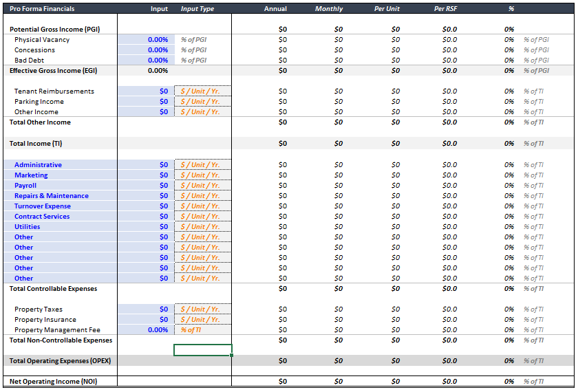Click the Input Type column header
The image size is (578, 392).
(x=197, y=8)
